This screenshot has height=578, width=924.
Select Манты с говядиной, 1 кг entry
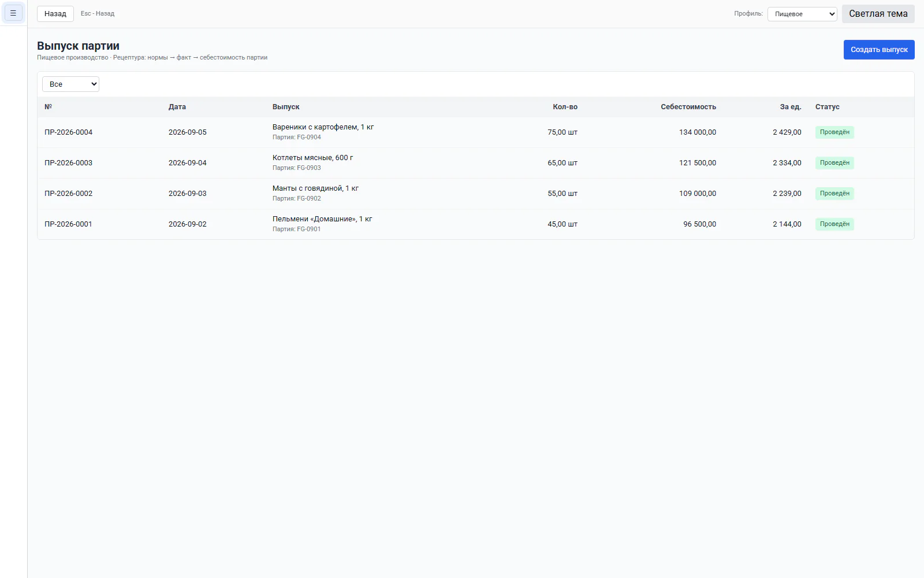[x=315, y=188]
